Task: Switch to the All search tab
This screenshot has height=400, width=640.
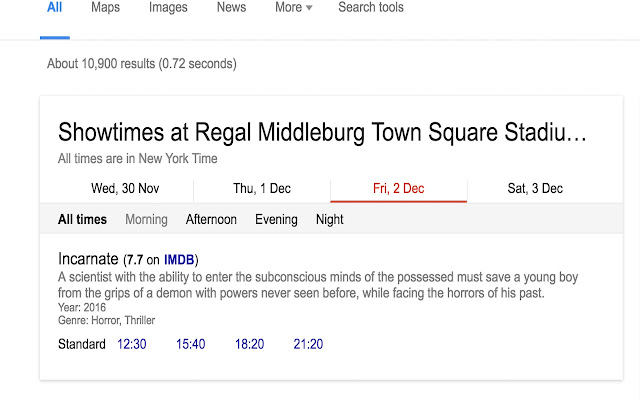Action: point(54,8)
